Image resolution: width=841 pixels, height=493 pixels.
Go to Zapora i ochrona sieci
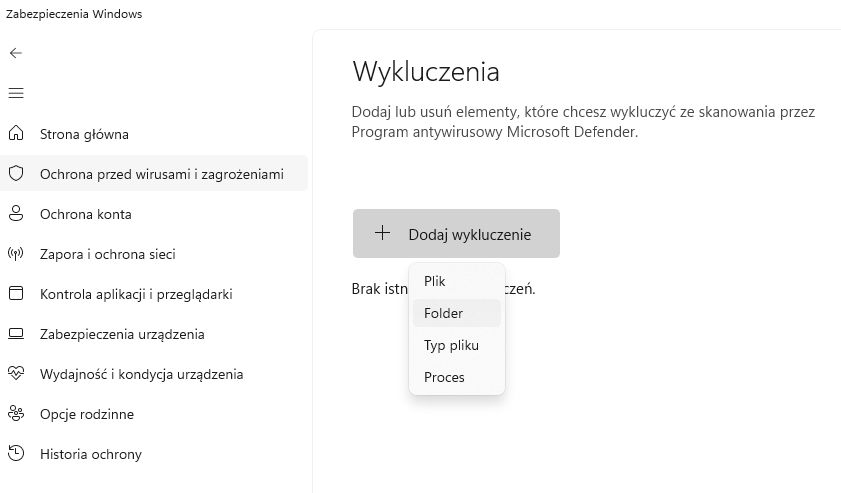[x=108, y=254]
